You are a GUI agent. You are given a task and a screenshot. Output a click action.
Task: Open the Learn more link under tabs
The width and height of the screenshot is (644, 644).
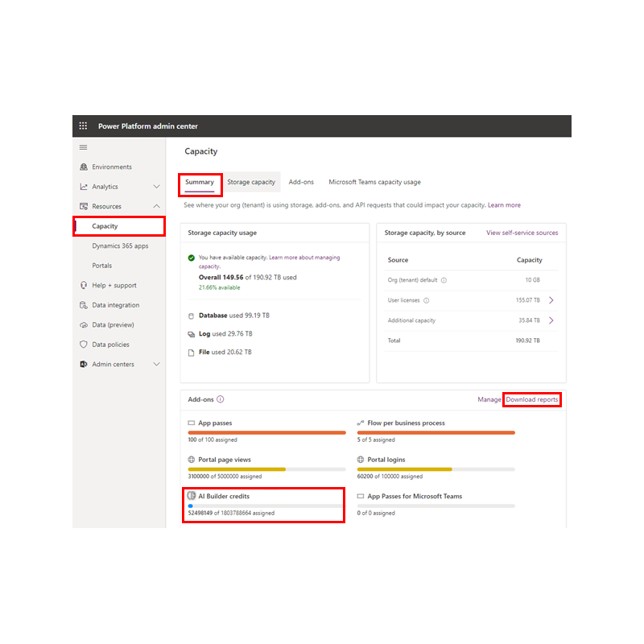point(504,205)
